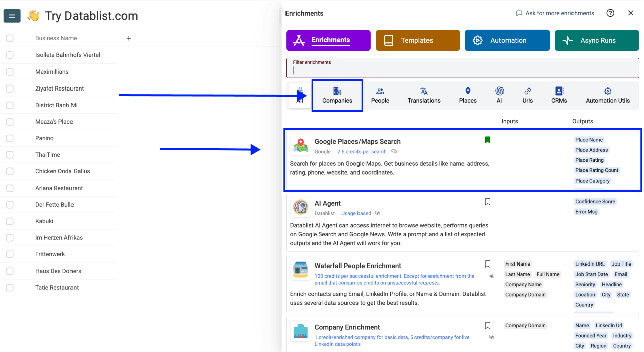The image size is (644, 352).
Task: Switch to the Translations category
Action: point(424,95)
